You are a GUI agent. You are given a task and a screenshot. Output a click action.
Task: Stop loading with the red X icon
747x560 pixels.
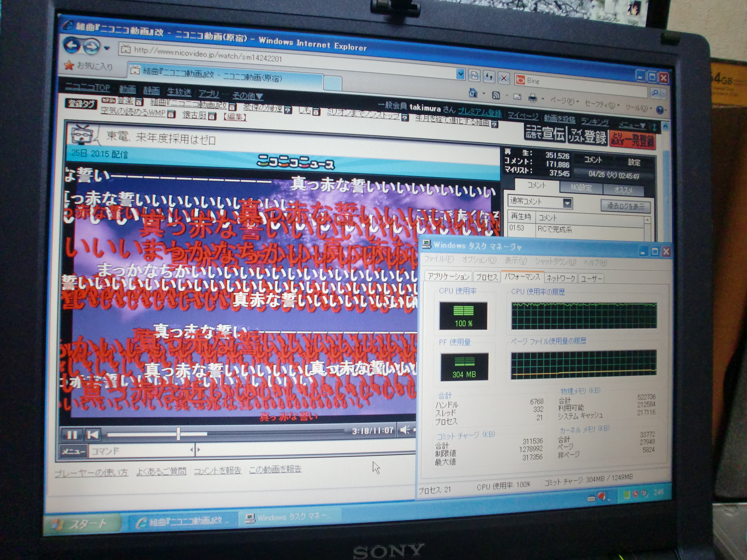pos(504,78)
